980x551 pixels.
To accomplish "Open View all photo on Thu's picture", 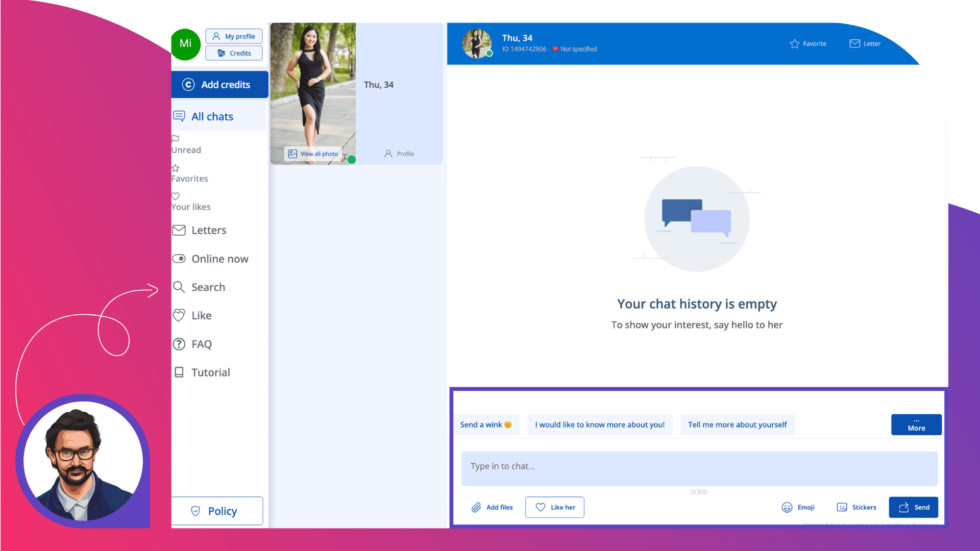I will (x=313, y=154).
